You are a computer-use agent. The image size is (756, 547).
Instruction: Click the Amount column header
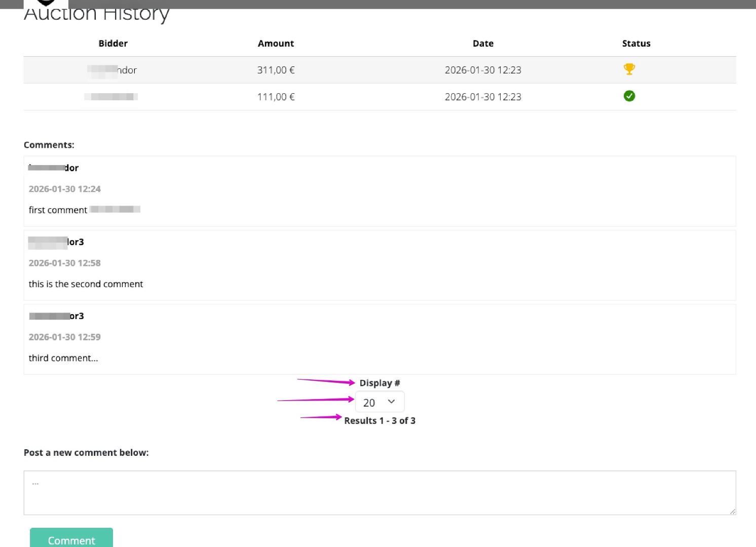(x=276, y=44)
